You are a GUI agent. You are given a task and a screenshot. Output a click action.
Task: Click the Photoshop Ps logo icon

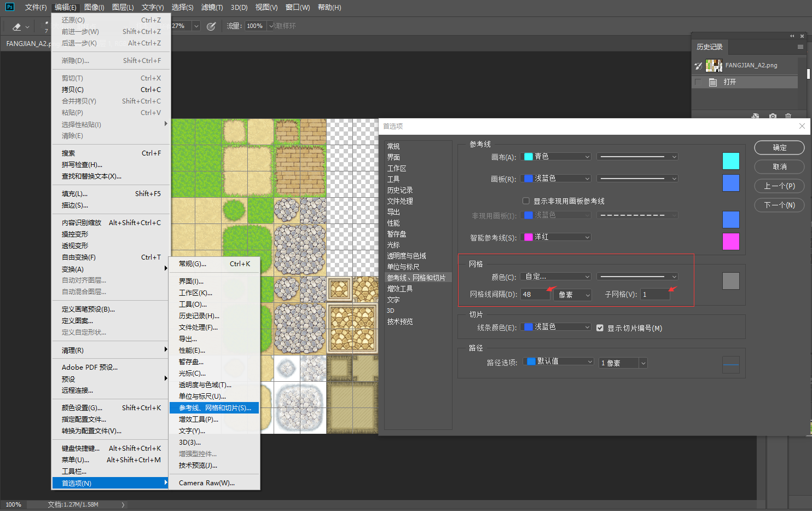point(9,7)
